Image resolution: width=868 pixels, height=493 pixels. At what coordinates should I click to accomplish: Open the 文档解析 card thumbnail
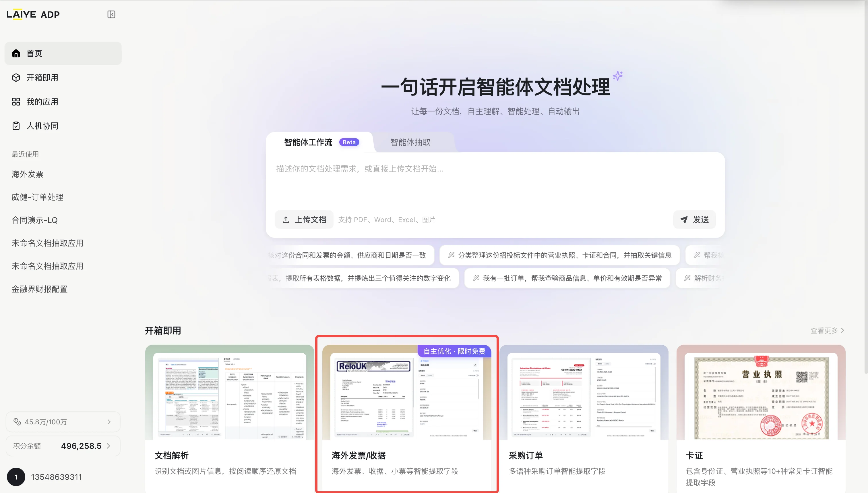[230, 392]
